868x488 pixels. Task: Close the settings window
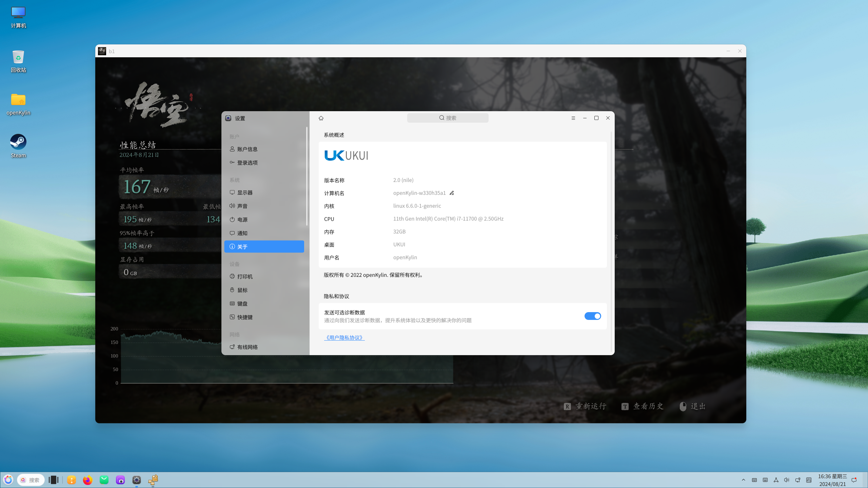click(x=608, y=118)
